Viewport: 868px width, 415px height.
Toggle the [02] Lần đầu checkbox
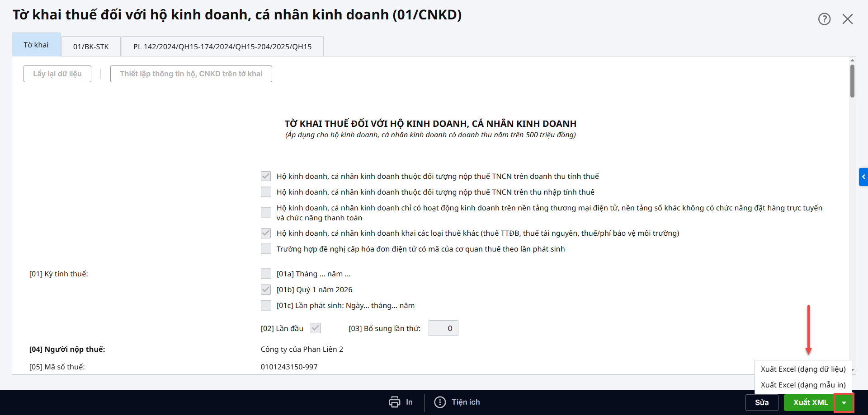[316, 328]
